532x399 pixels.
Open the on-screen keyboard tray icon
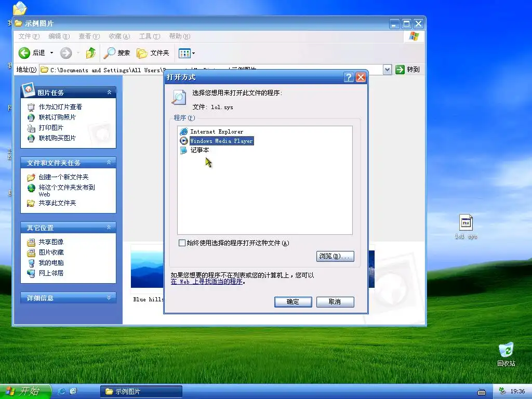[x=482, y=392]
